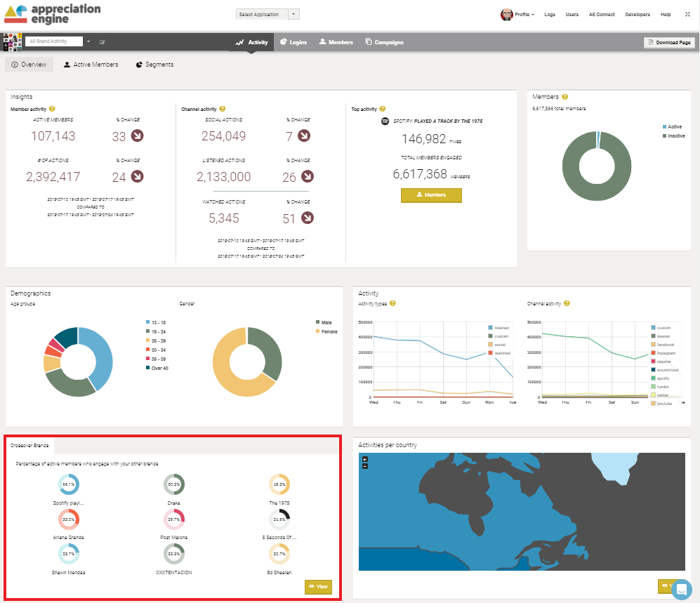Switch to the Logins tab
The image size is (700, 603).
293,42
